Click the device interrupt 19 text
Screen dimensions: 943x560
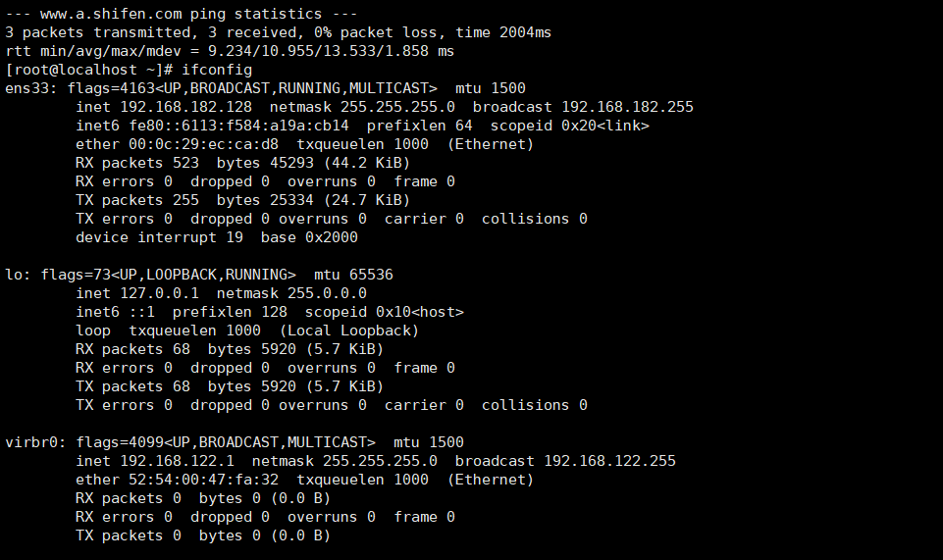159,237
